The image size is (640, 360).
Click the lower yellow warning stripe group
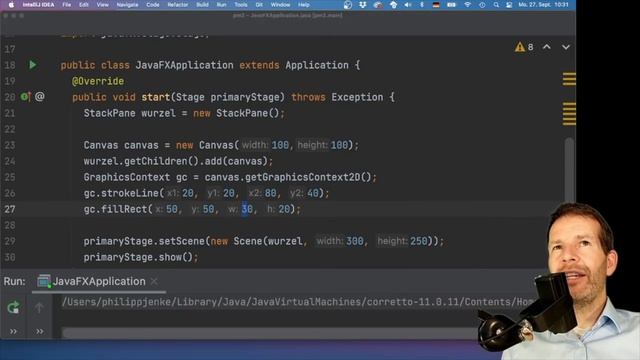point(569,114)
